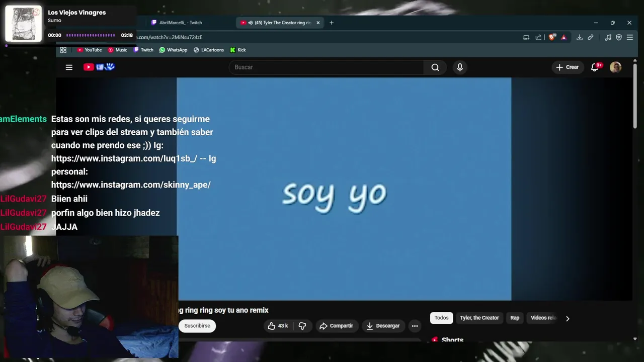Seek in the Los Viejos Vinagres progress bar
This screenshot has height=362, width=644.
pos(91,35)
